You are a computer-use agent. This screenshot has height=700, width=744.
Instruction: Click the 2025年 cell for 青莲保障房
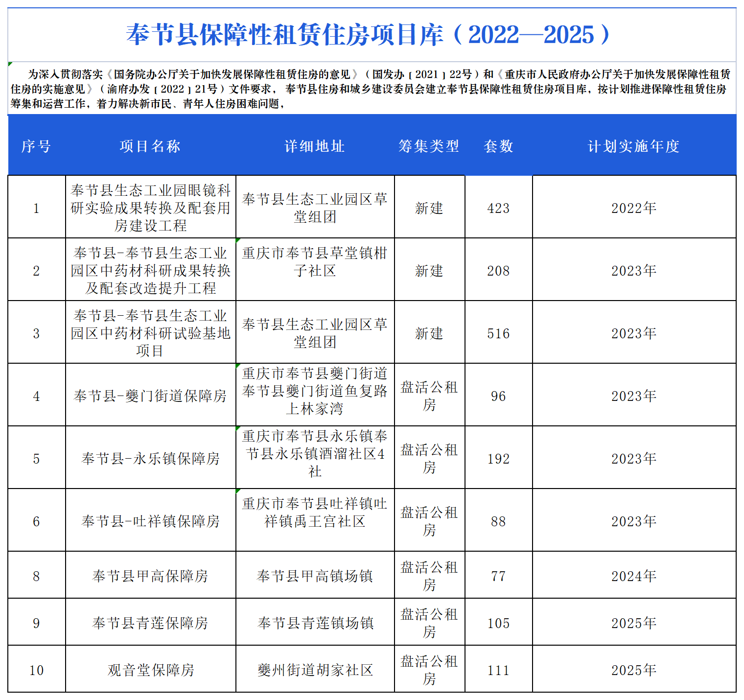click(x=635, y=622)
